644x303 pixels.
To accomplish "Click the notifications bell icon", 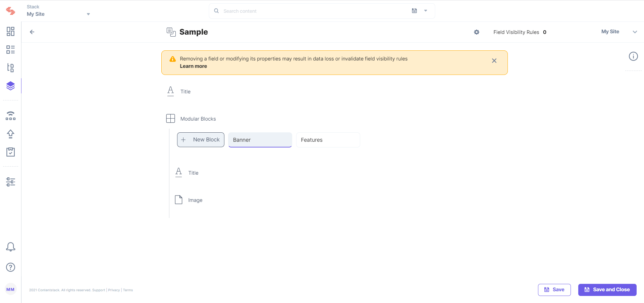I will point(10,247).
